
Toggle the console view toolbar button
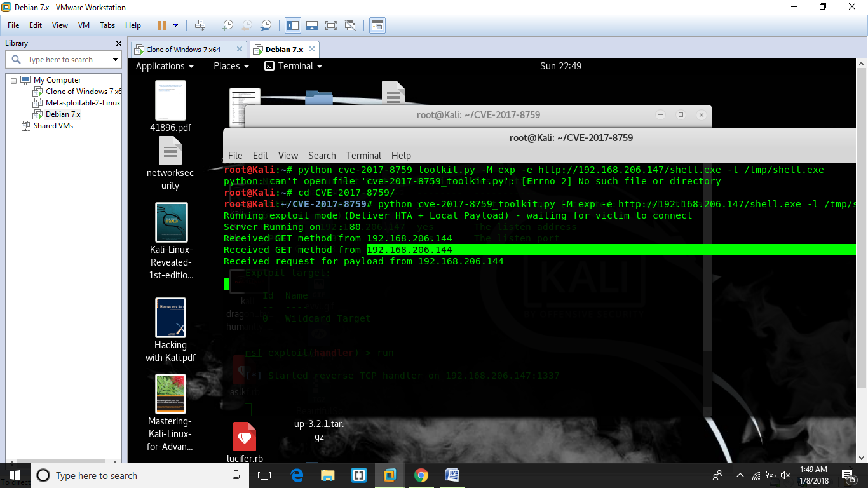(377, 25)
